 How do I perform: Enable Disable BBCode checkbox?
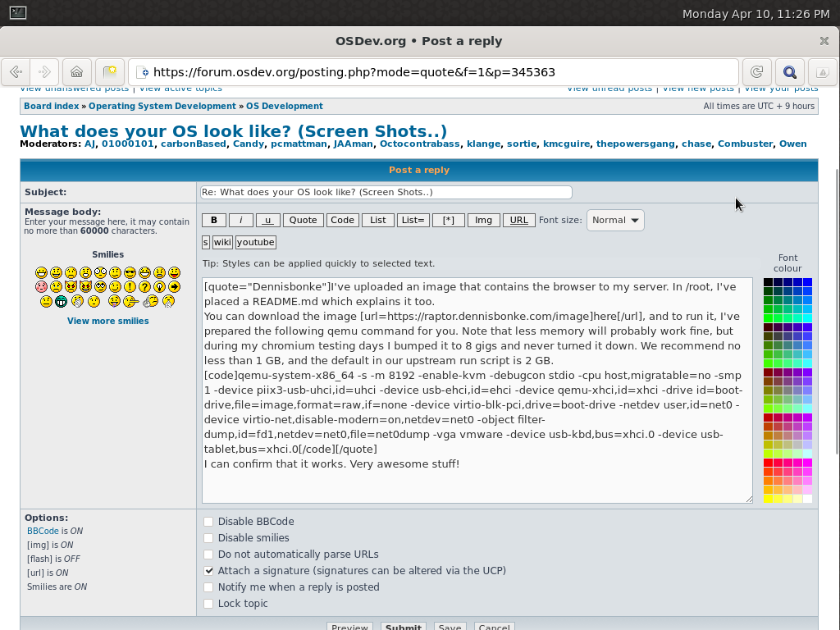(x=208, y=521)
